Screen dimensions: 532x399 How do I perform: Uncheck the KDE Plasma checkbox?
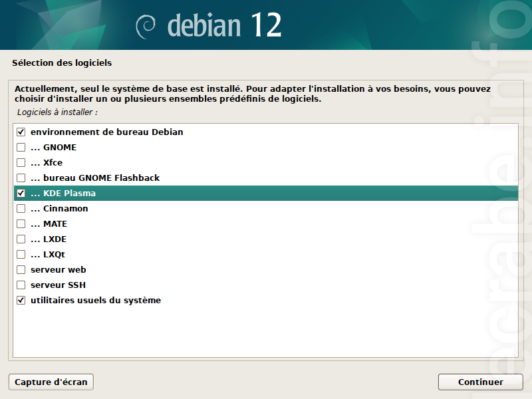pos(21,193)
